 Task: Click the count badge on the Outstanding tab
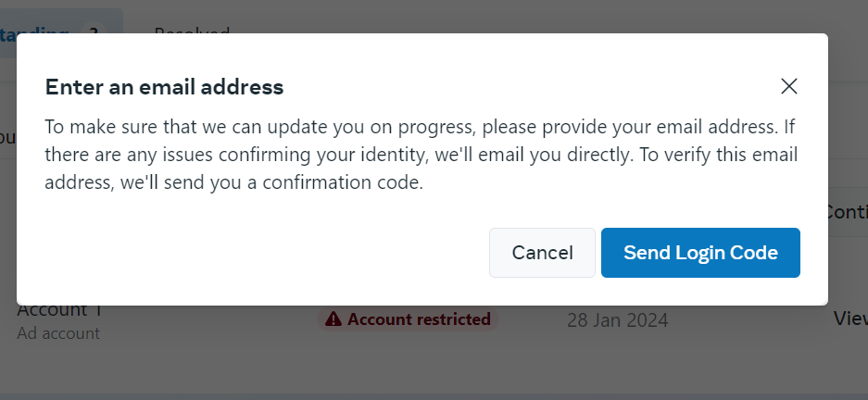(94, 29)
